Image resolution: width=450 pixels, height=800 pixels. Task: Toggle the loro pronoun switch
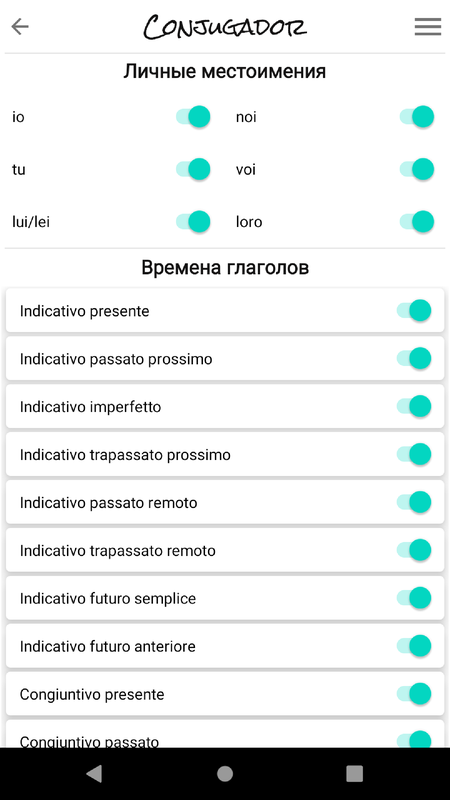417,221
